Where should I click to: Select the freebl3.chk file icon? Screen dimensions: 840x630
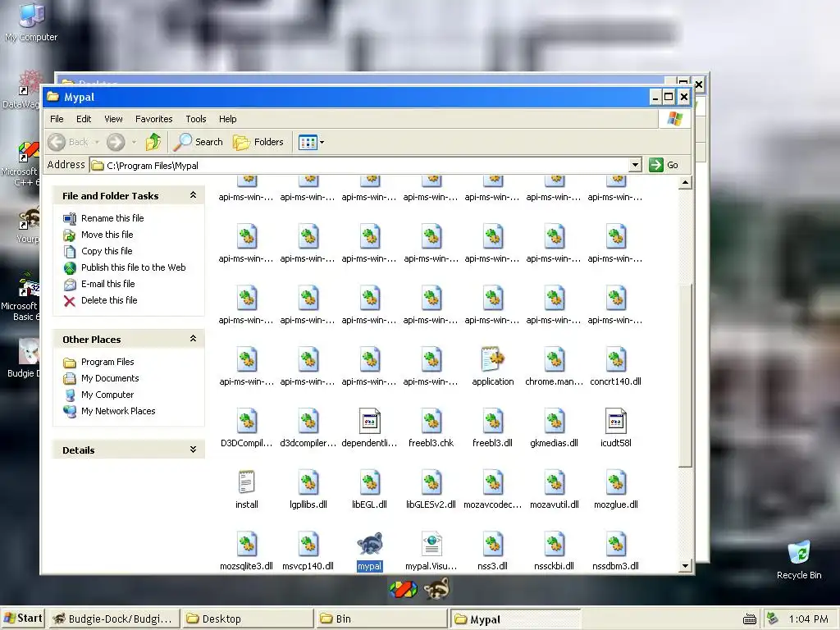(x=431, y=421)
